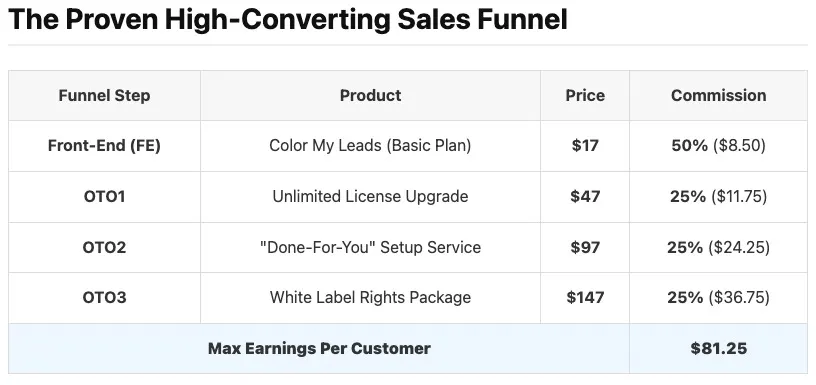This screenshot has height=385, width=816.
Task: Select the Price column header
Action: (x=585, y=95)
